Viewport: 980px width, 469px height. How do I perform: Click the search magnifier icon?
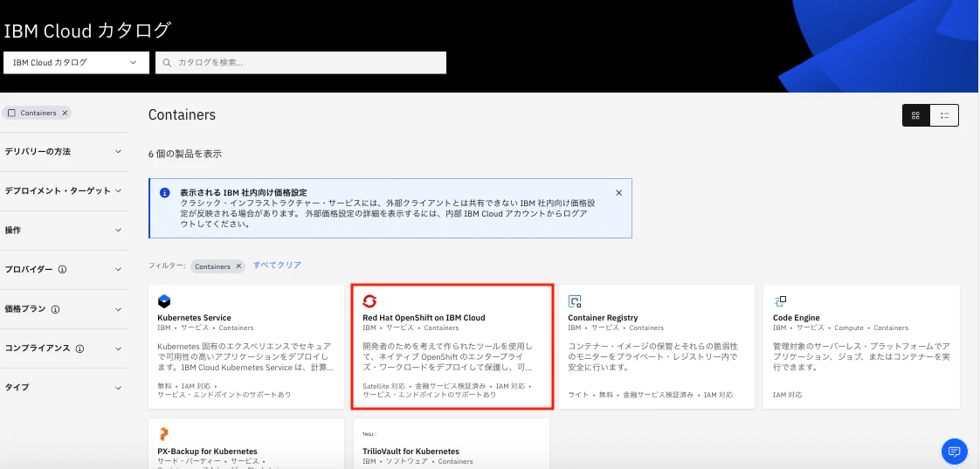167,63
